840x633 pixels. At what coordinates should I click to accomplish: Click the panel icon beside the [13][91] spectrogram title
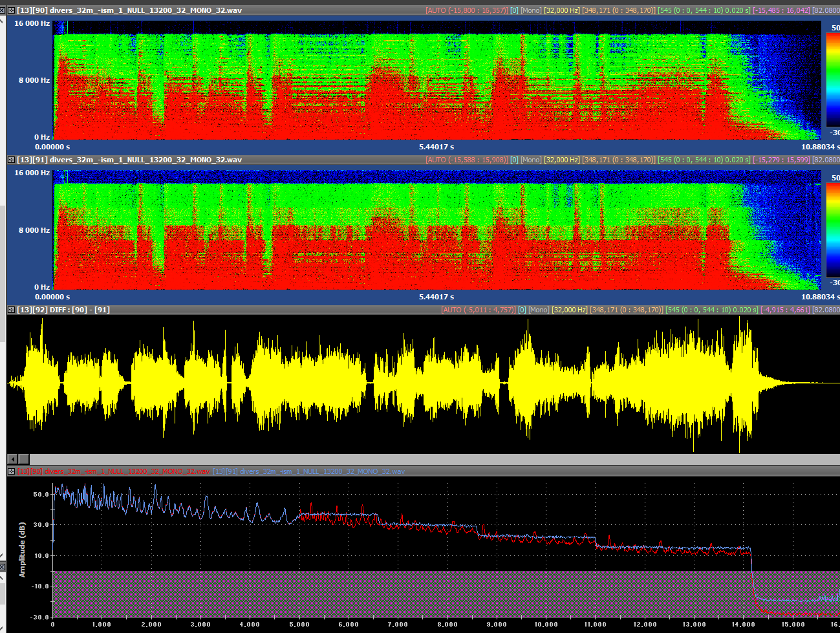11,160
